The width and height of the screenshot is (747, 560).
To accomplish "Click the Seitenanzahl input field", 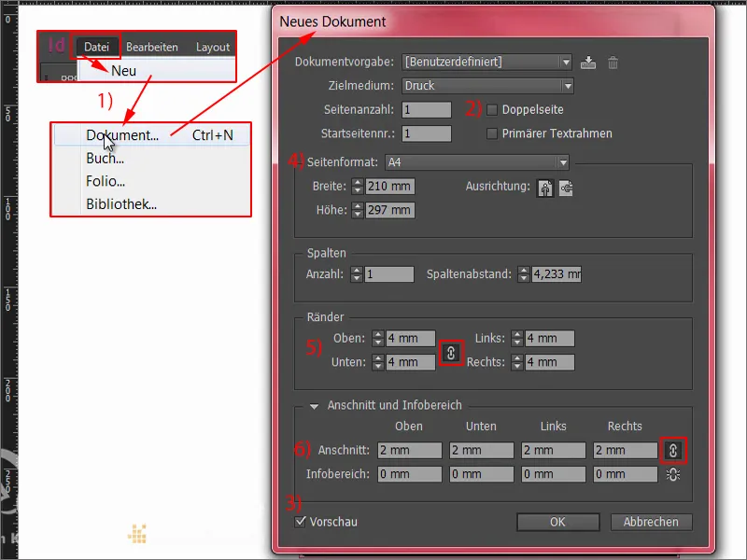I will point(427,110).
